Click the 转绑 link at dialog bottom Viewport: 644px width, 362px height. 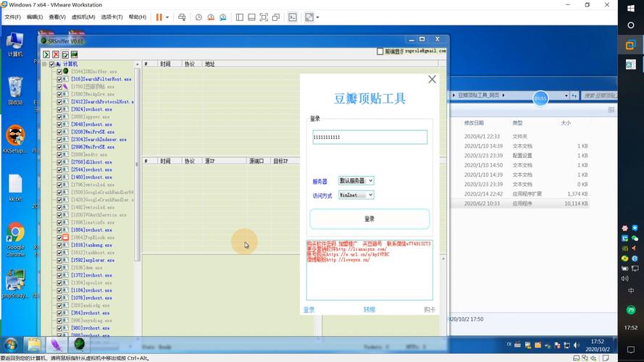coord(369,310)
